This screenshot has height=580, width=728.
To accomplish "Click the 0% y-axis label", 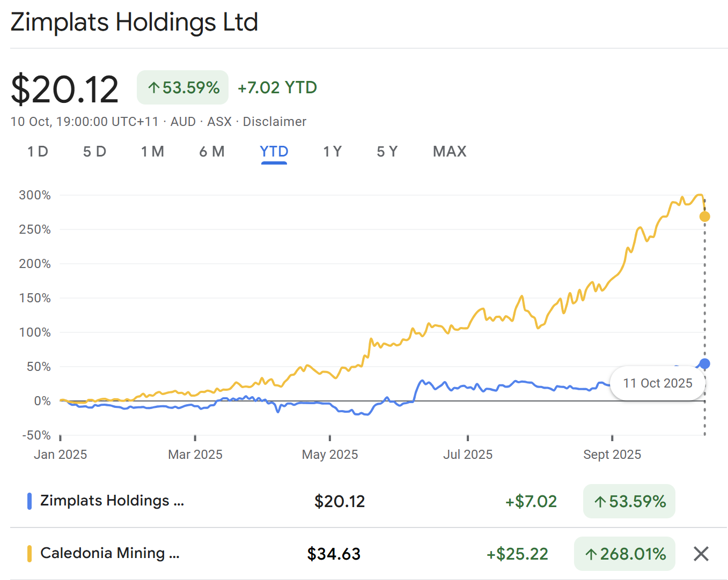I will tap(42, 401).
